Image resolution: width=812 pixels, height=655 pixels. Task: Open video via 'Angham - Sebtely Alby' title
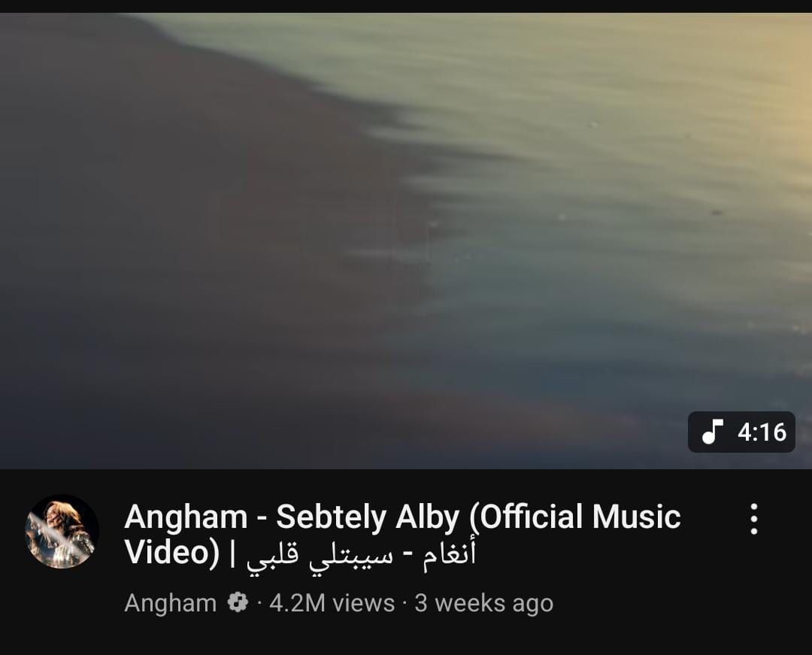(402, 535)
